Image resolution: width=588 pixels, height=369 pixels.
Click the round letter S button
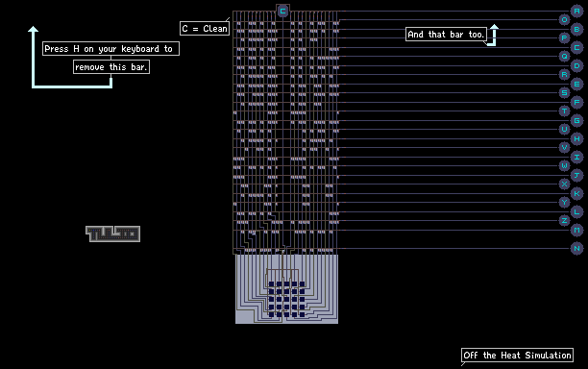click(564, 92)
